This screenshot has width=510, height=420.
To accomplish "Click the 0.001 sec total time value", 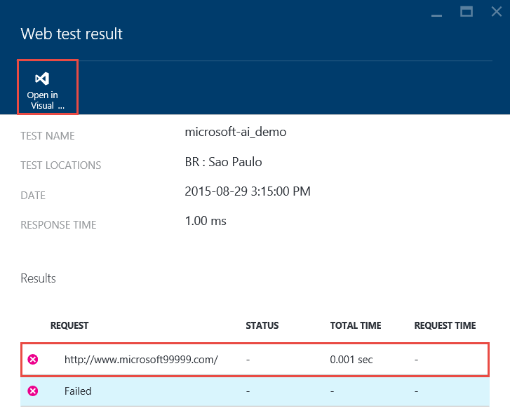I will click(x=351, y=360).
